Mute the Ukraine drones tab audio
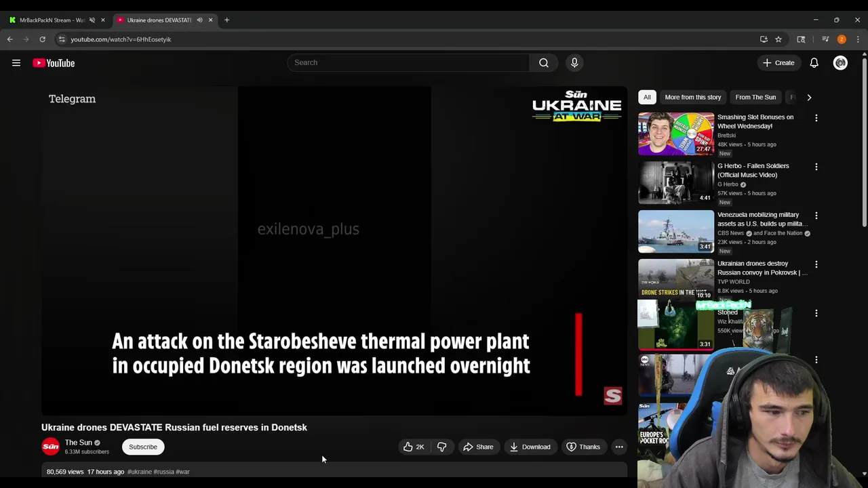Viewport: 868px width, 488px height. tap(199, 20)
